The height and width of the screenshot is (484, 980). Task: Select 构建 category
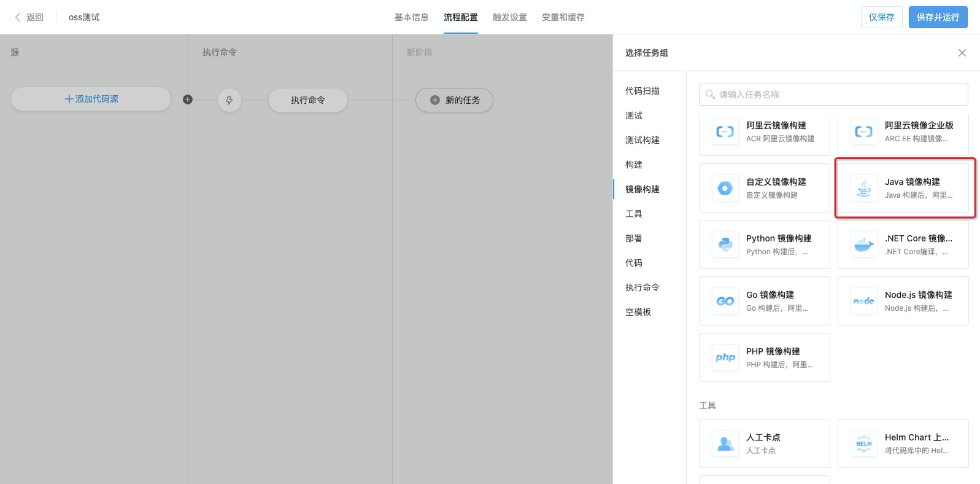[x=634, y=165]
